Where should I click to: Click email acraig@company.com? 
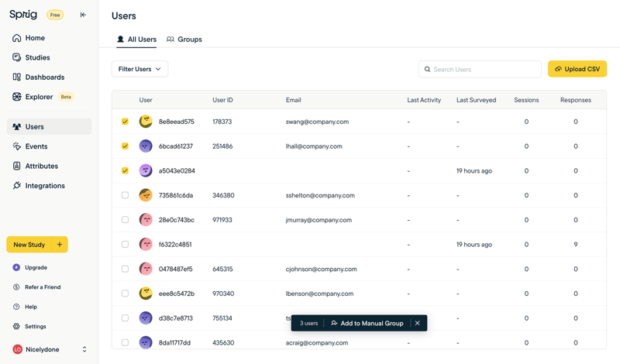pos(317,342)
